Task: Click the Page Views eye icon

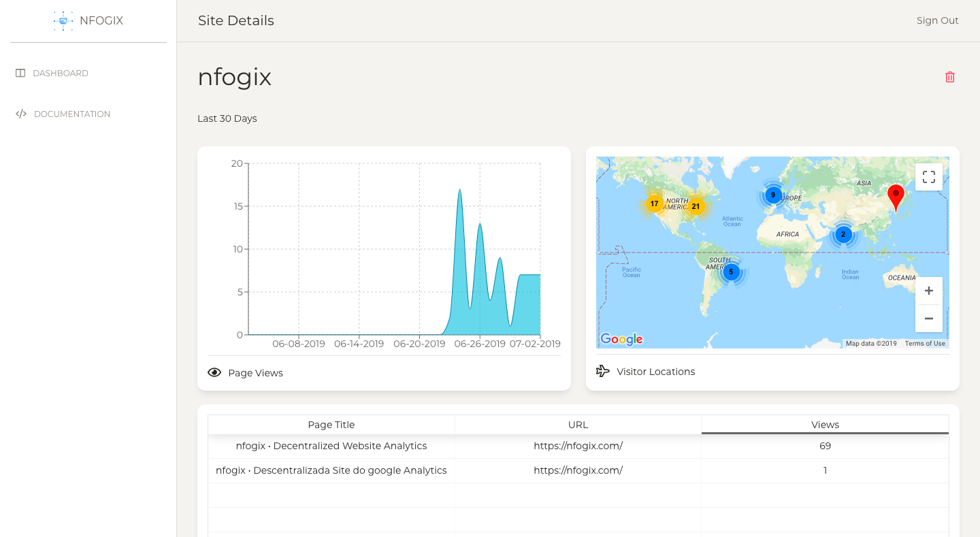Action: point(214,372)
